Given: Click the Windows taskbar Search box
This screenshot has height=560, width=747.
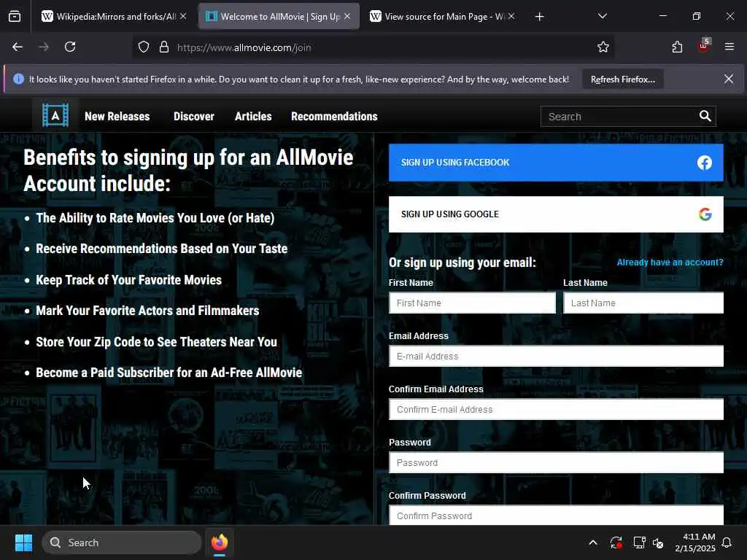Looking at the screenshot, I should (122, 542).
